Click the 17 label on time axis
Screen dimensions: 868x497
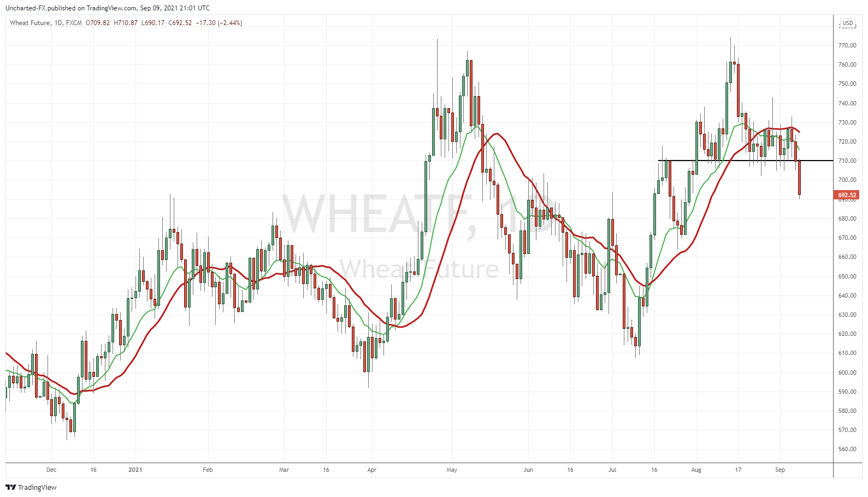point(738,470)
